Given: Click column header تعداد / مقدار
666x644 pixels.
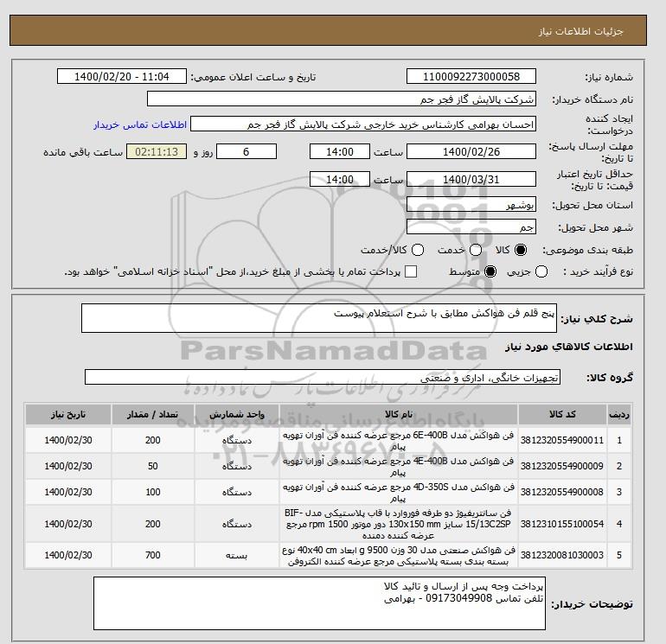Looking at the screenshot, I should [153, 414].
